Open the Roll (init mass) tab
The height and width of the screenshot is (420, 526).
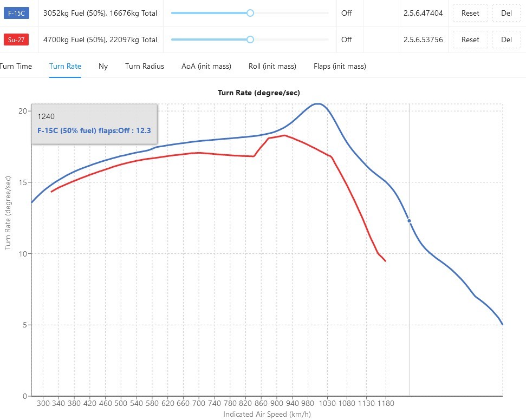coord(272,66)
